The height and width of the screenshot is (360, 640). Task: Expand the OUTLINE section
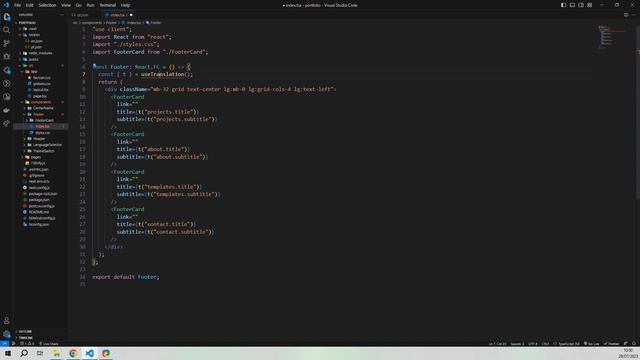point(25,331)
